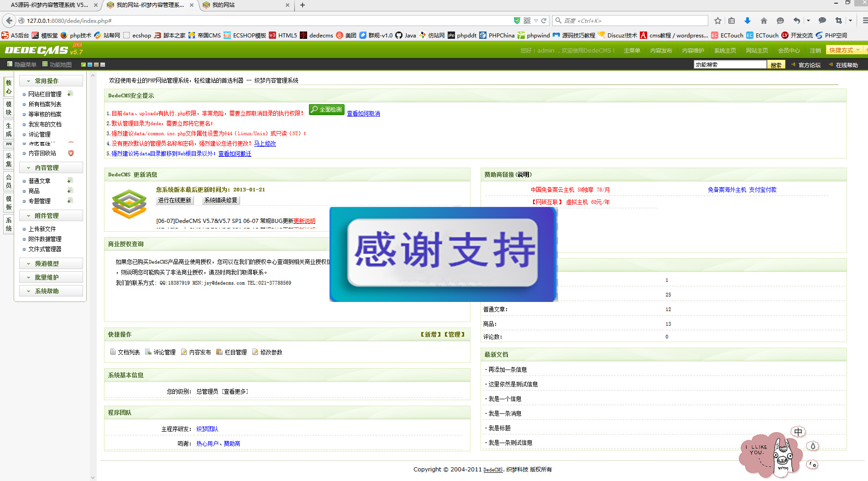
Task: Click the QR code icon in address bar
Action: coord(527,21)
